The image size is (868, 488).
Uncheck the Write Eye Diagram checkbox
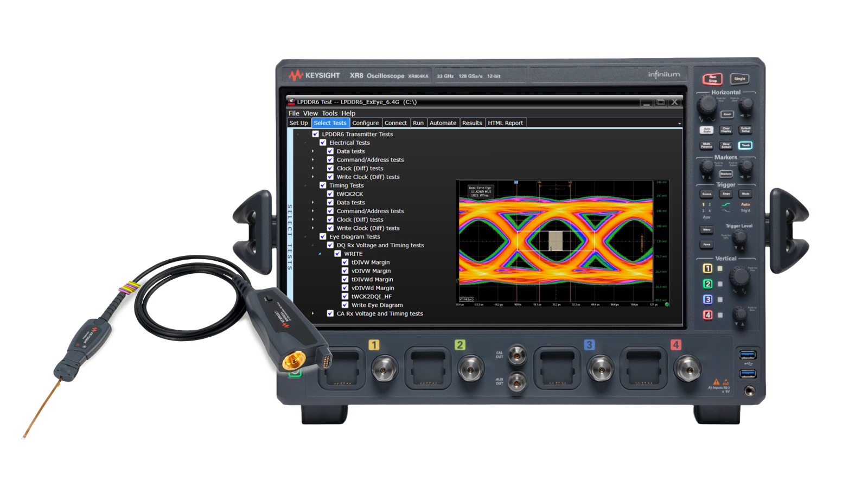point(345,305)
